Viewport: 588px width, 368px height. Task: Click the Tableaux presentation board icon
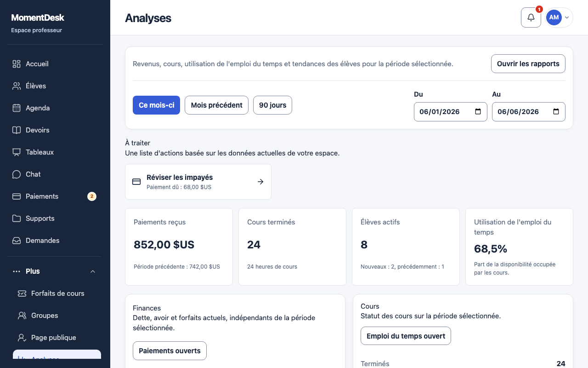[x=17, y=152]
